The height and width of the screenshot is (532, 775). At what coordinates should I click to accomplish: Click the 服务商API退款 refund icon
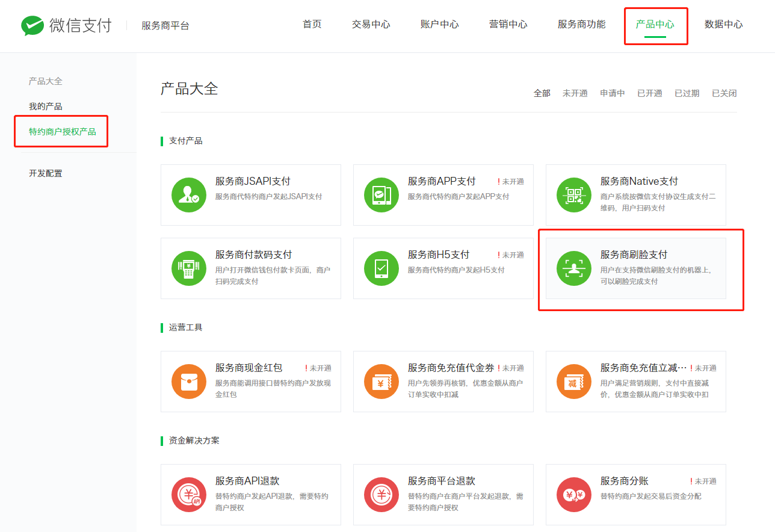[189, 495]
